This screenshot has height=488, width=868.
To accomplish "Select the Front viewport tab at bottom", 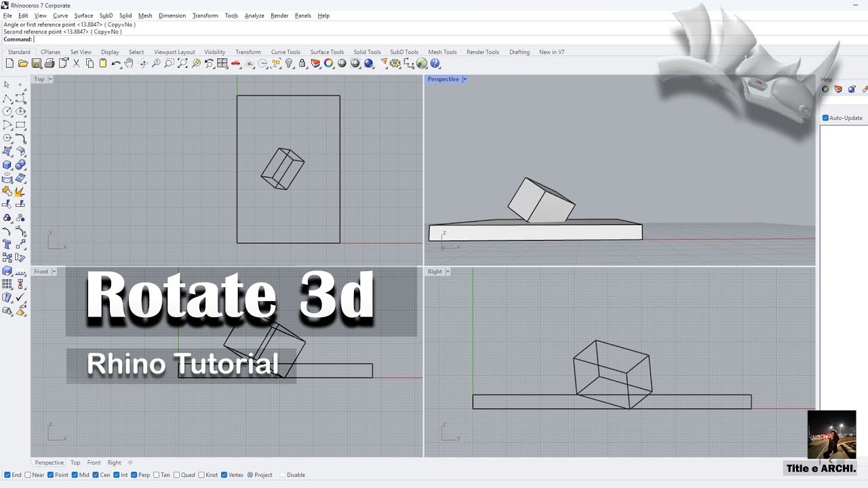I will (x=94, y=463).
